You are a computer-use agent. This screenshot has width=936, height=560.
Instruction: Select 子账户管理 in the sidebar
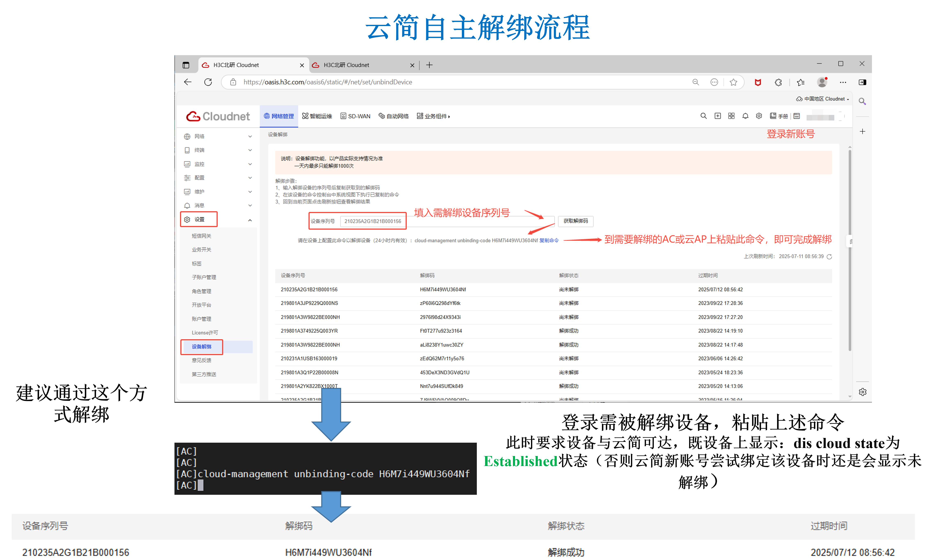coord(204,277)
